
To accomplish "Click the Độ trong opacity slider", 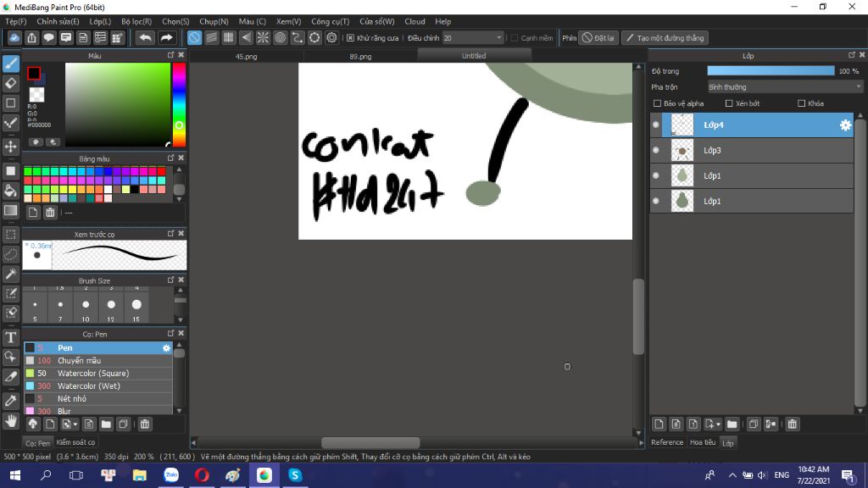I will [771, 71].
